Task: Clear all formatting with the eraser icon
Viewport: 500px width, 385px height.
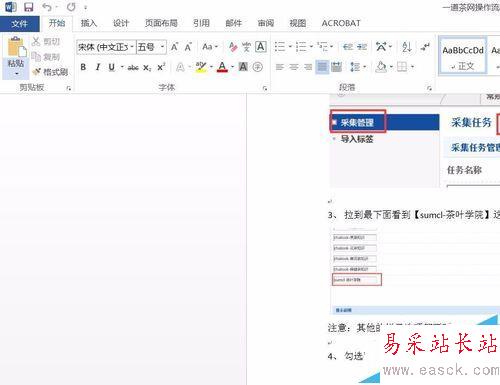Action: point(233,47)
